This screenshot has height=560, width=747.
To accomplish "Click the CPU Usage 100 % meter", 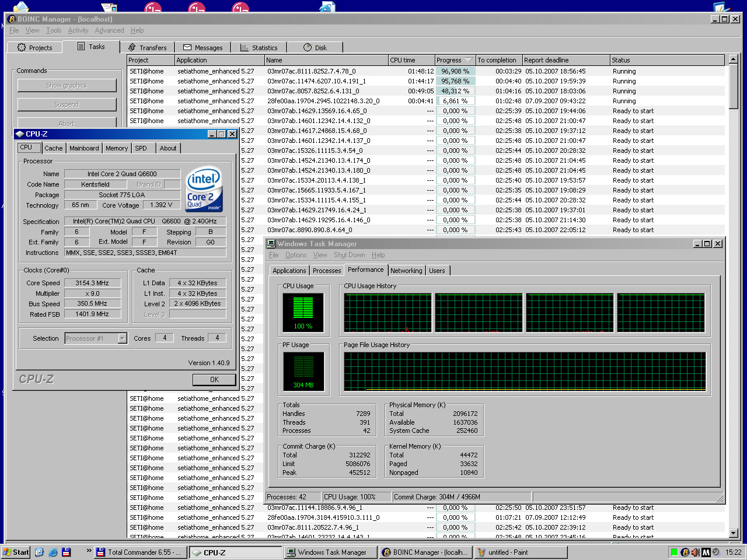I will coord(303,312).
